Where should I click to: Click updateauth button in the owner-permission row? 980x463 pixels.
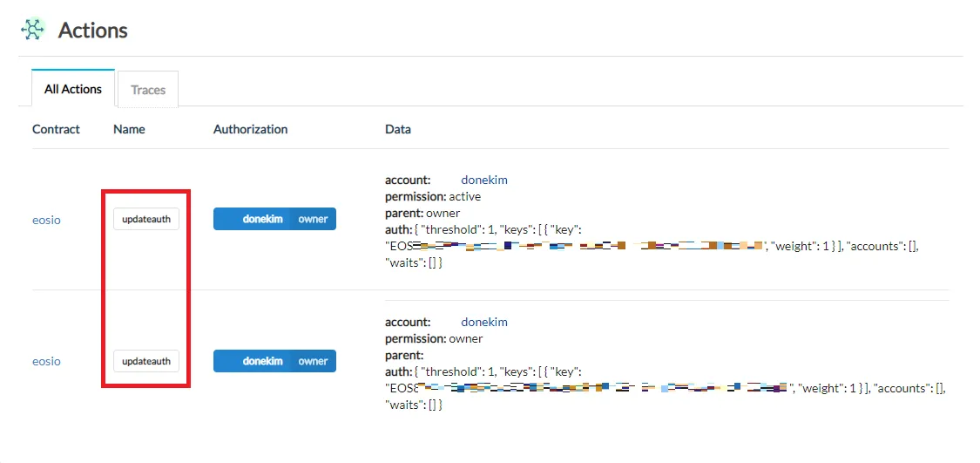[146, 362]
